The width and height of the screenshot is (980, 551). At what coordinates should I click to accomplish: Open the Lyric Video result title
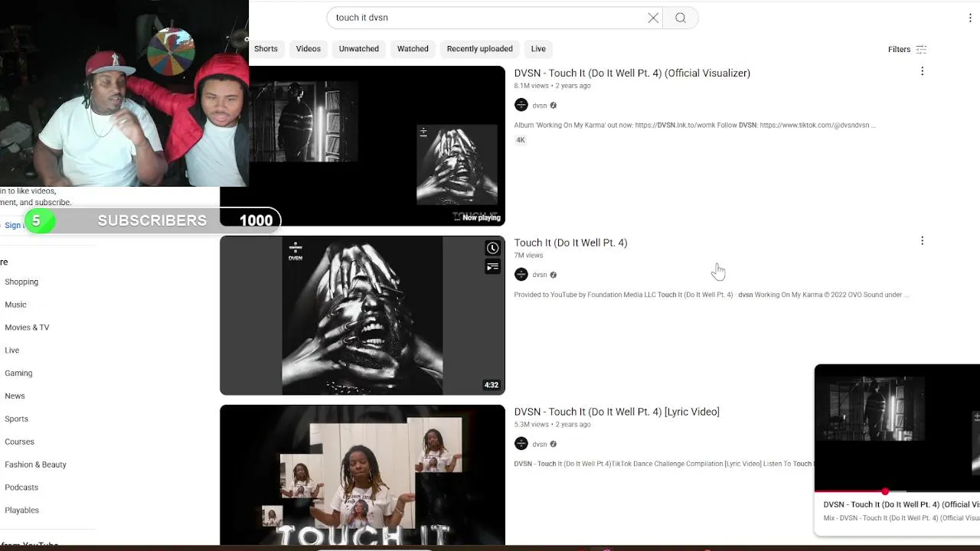[x=616, y=412]
